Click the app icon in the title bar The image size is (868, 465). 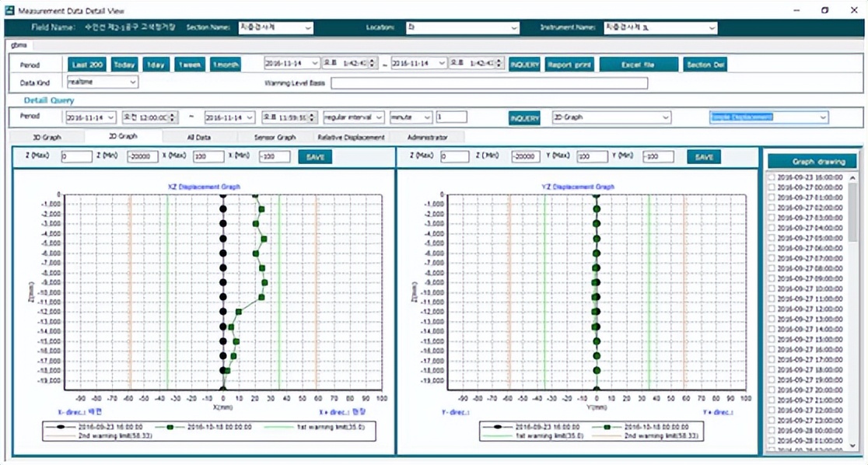tap(10, 10)
